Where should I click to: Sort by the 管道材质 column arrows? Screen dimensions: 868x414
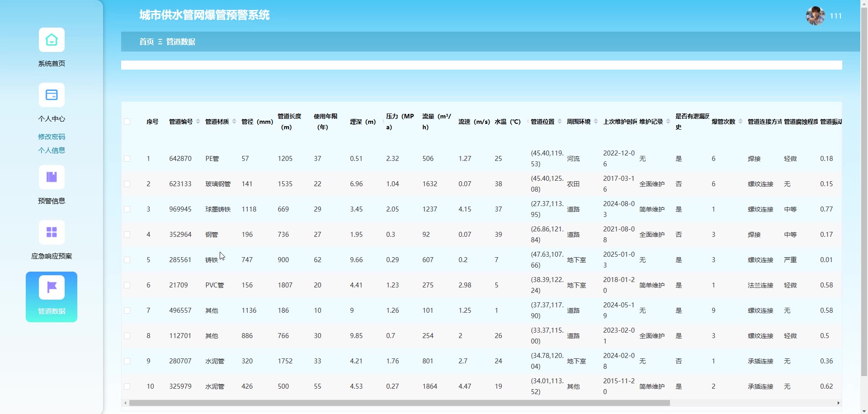click(x=234, y=122)
